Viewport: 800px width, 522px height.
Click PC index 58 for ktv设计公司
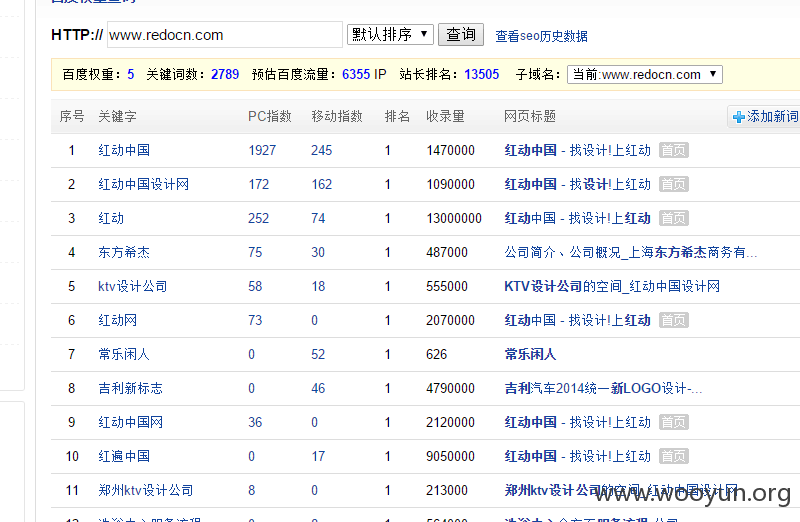(x=255, y=286)
